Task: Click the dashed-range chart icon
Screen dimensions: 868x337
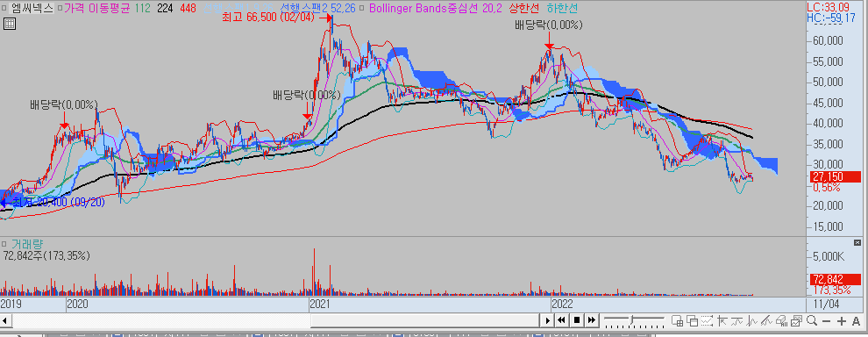Action: coord(707,320)
